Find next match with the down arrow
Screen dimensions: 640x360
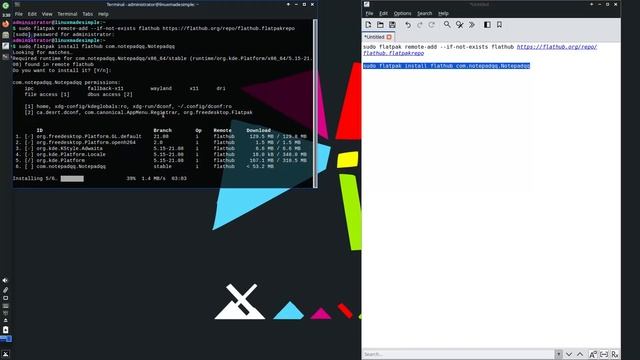[x=569, y=354]
